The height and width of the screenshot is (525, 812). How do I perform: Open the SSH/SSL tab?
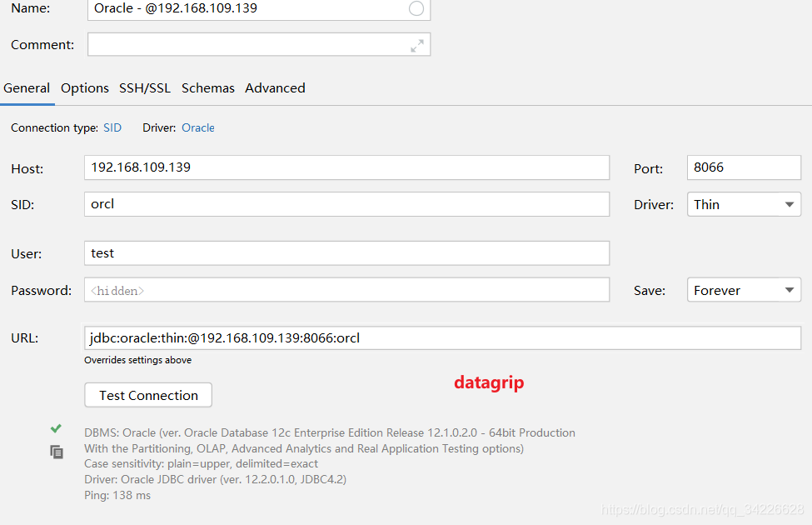tap(145, 87)
